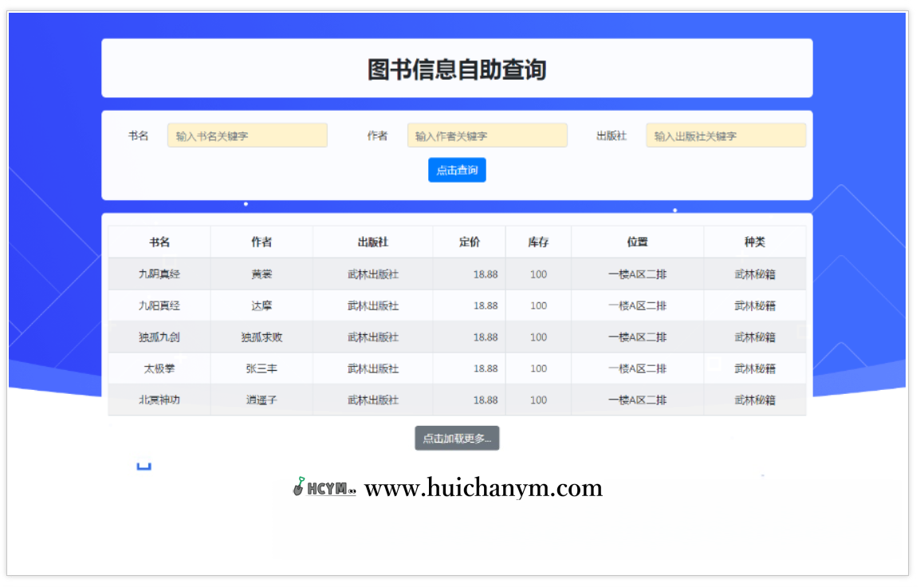Click the 点击加载更多 load-more button
The width and height of the screenshot is (924, 587).
(456, 438)
